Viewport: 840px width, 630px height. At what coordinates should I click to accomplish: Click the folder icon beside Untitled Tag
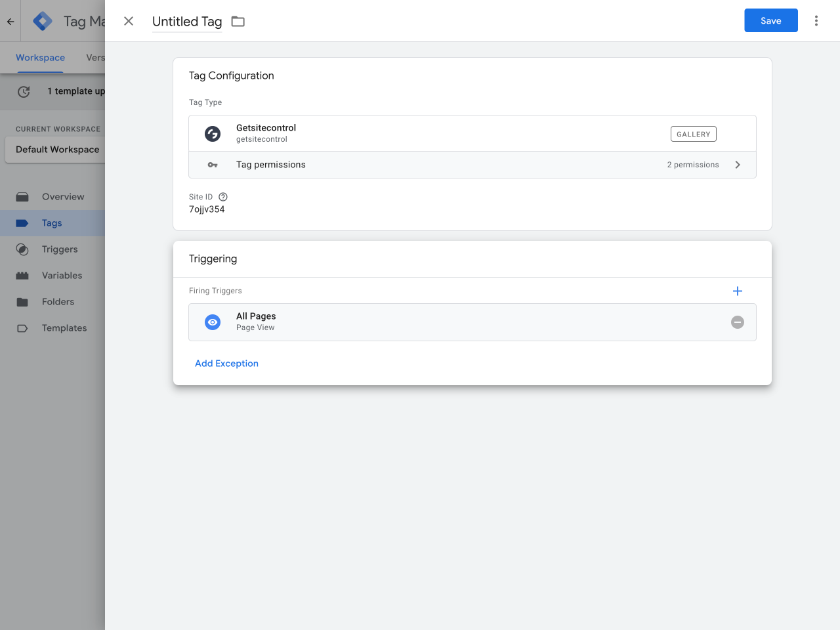tap(238, 22)
